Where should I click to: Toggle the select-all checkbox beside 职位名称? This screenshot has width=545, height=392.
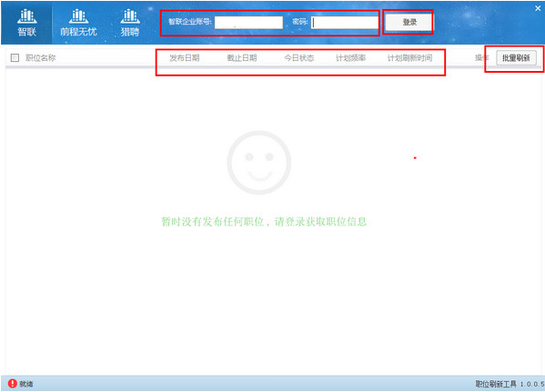15,57
